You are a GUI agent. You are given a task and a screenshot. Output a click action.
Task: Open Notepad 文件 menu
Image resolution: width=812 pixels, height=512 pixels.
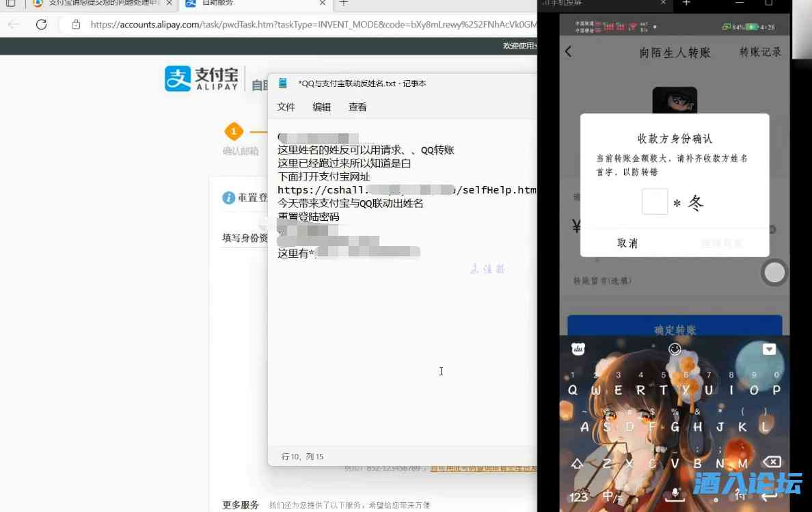[x=286, y=107]
